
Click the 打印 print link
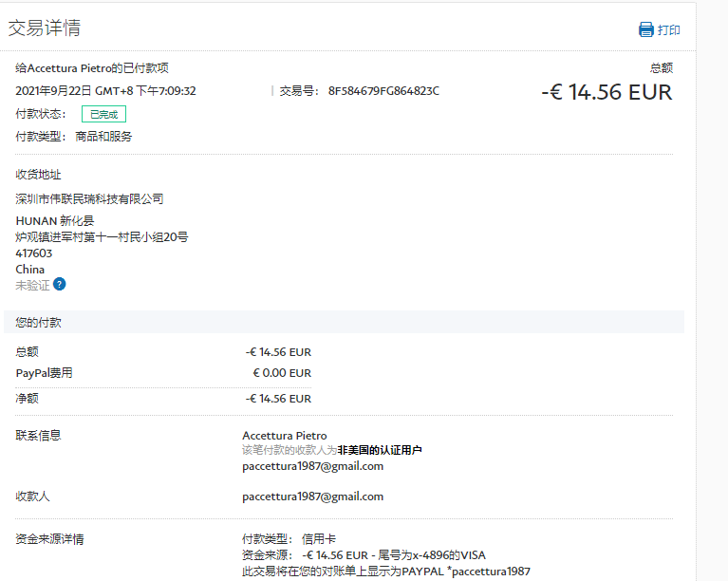(668, 30)
